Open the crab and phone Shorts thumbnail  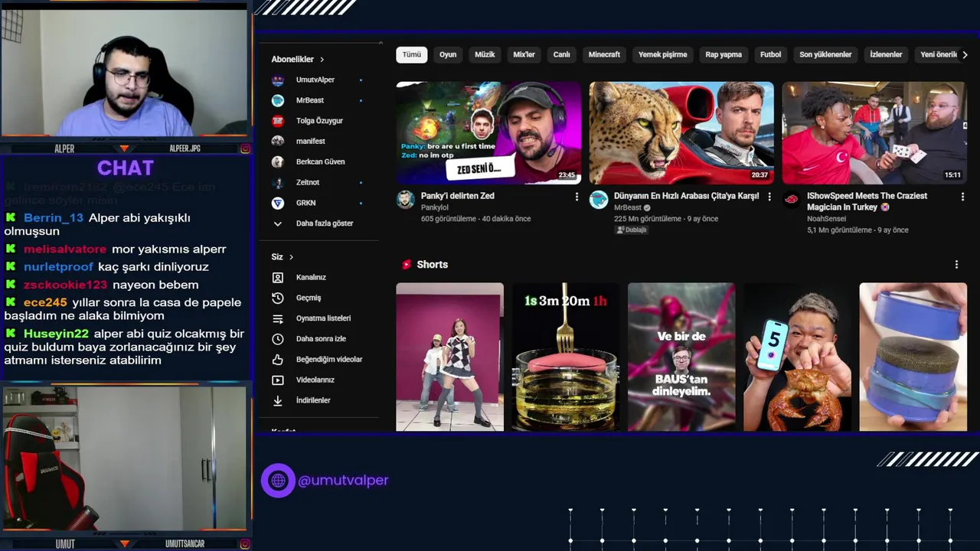[797, 357]
